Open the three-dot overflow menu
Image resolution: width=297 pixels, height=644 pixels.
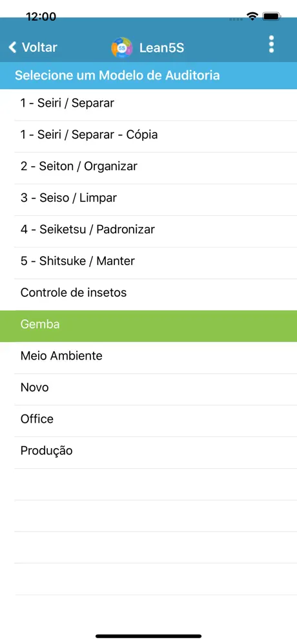click(x=271, y=44)
